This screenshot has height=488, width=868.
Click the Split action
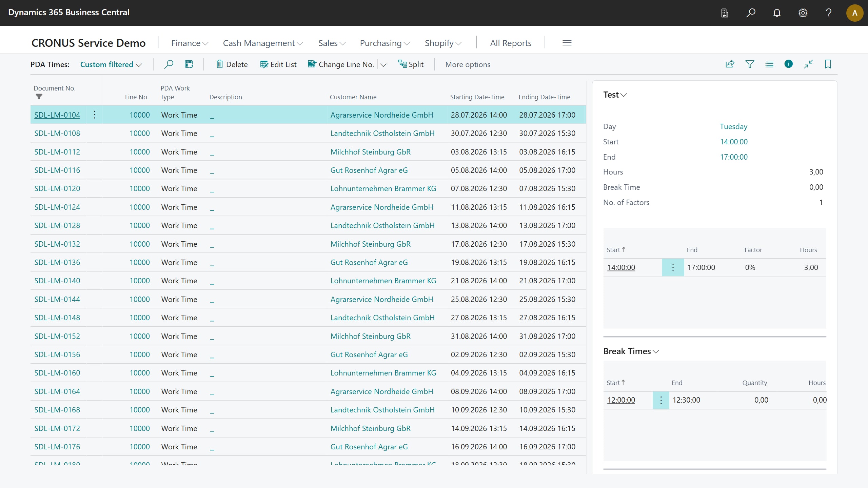click(411, 64)
